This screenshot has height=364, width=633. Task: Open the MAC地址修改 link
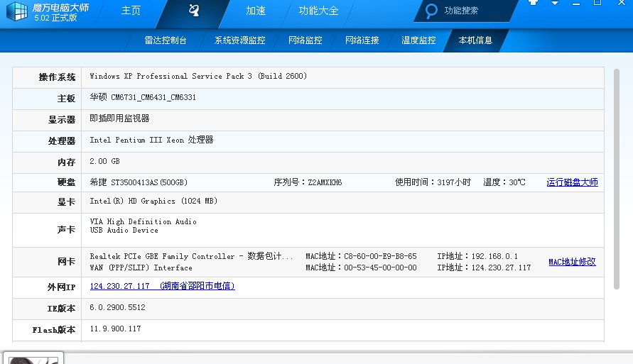pyautogui.click(x=572, y=262)
